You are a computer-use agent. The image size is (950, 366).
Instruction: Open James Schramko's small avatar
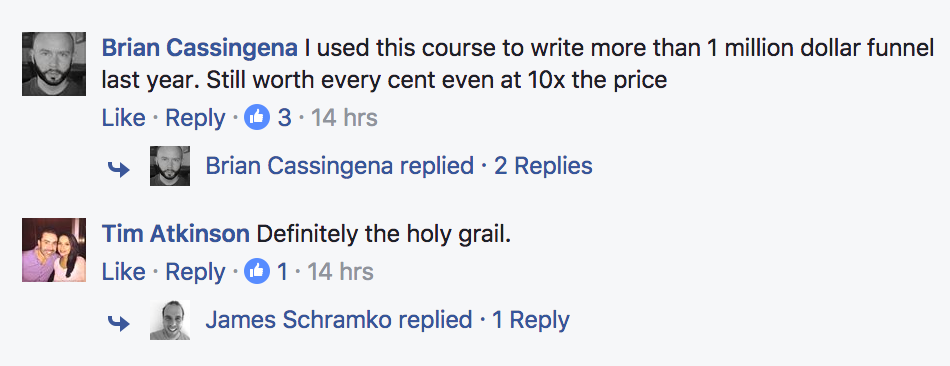click(x=170, y=320)
